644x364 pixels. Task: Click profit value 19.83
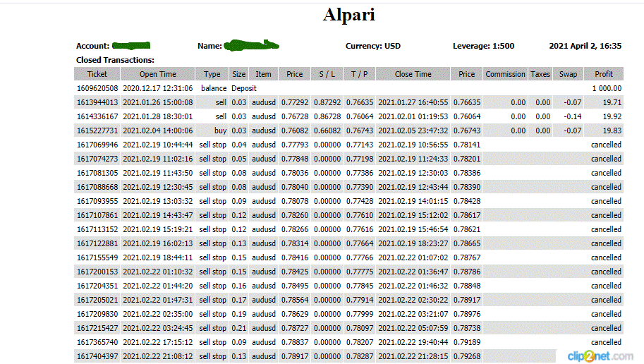coord(612,131)
